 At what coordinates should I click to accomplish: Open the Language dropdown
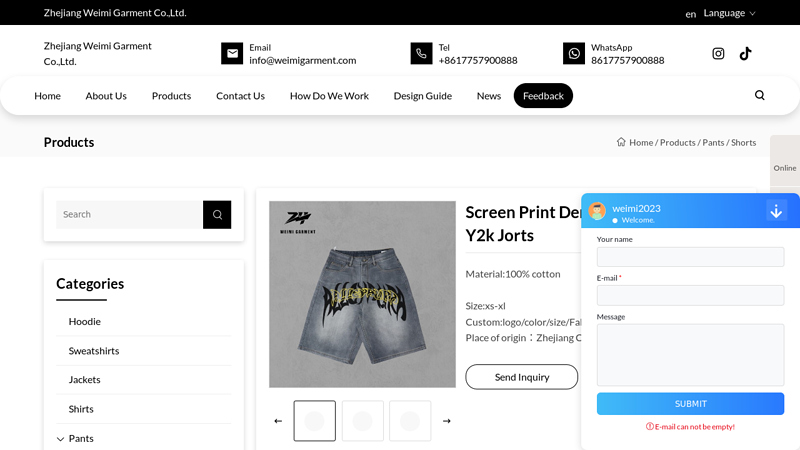tap(729, 13)
